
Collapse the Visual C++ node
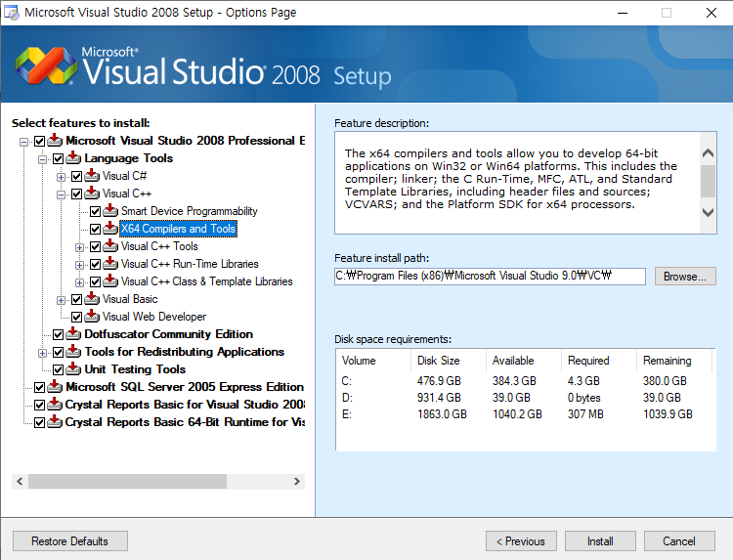coord(61,194)
